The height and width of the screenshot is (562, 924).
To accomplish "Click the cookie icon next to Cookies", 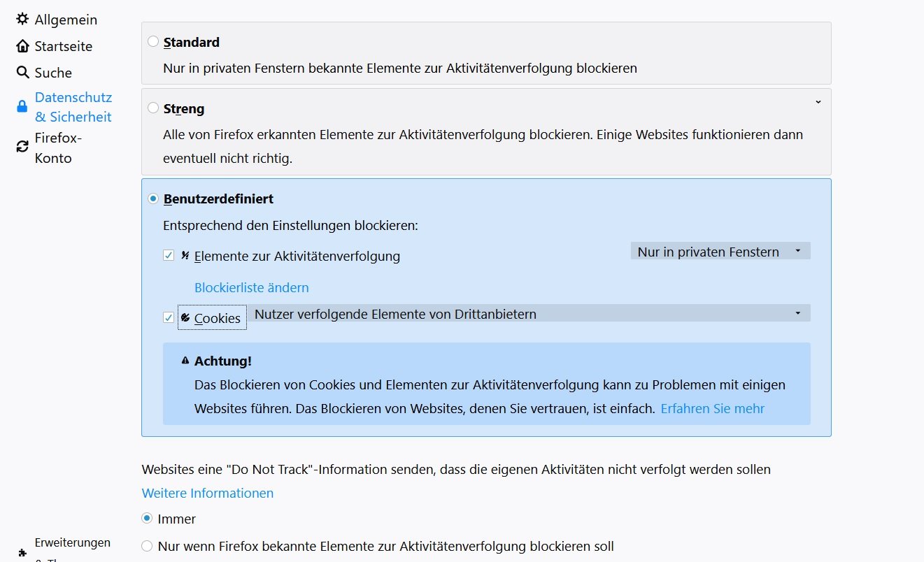I will pos(185,318).
